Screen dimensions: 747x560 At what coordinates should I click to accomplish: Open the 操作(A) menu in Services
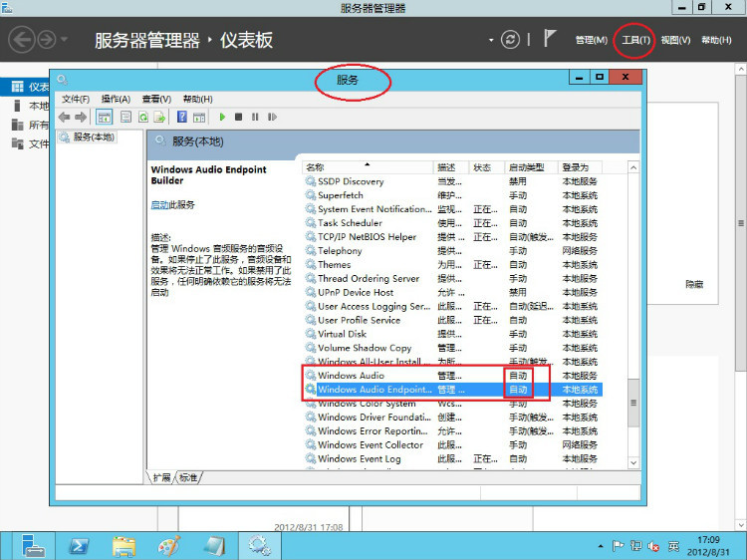[116, 99]
